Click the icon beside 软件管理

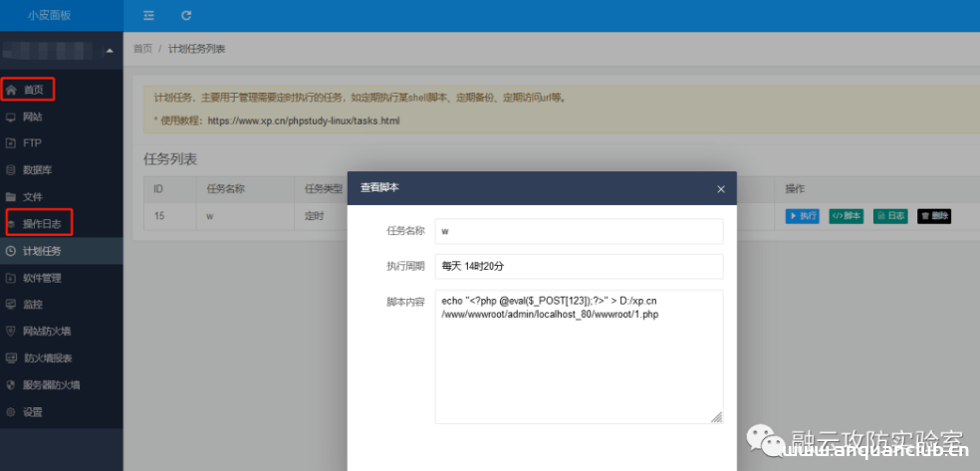click(x=11, y=278)
